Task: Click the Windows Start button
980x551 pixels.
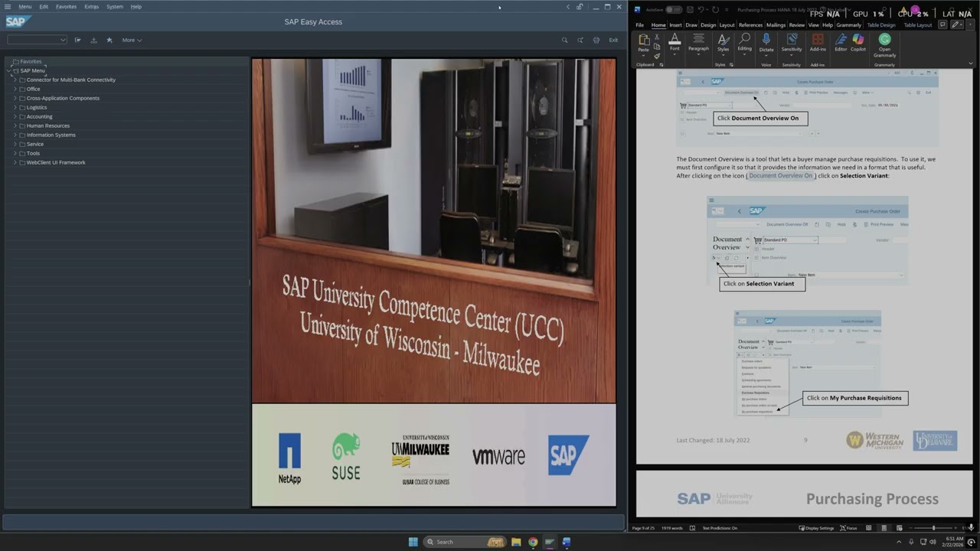Action: point(413,542)
